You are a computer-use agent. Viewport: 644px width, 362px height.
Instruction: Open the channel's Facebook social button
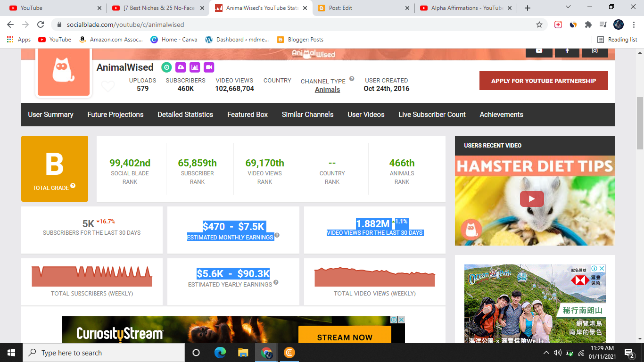(567, 51)
